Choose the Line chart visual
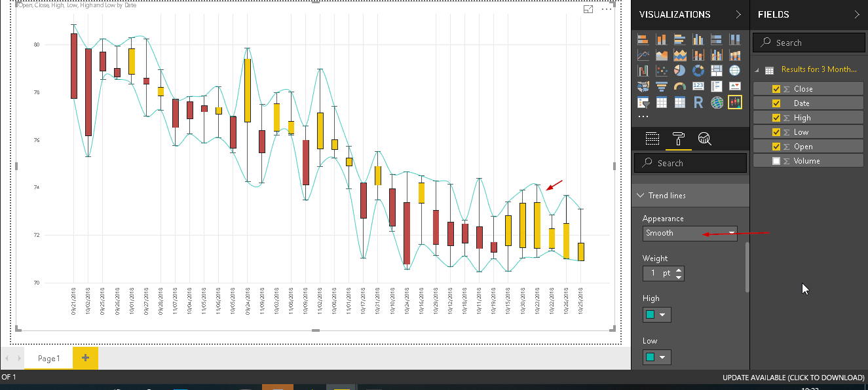This screenshot has height=390, width=868. tap(643, 55)
